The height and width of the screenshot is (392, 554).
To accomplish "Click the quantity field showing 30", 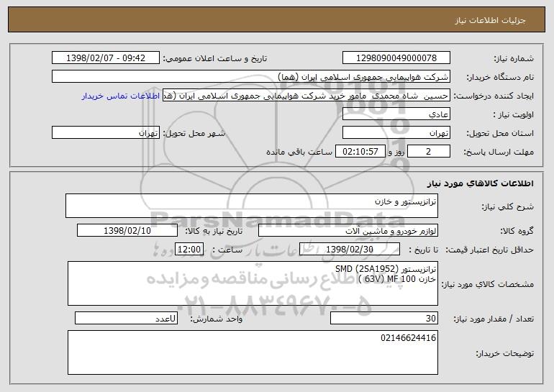I will (384, 318).
